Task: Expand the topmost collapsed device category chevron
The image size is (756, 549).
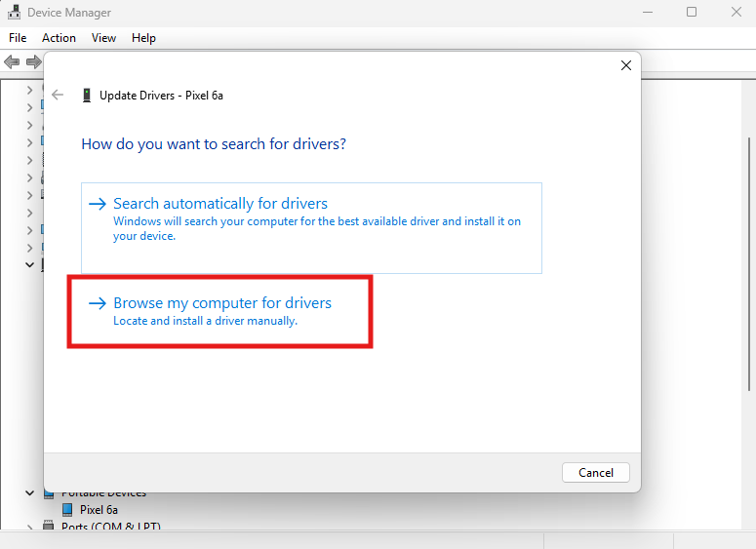Action: [29, 90]
